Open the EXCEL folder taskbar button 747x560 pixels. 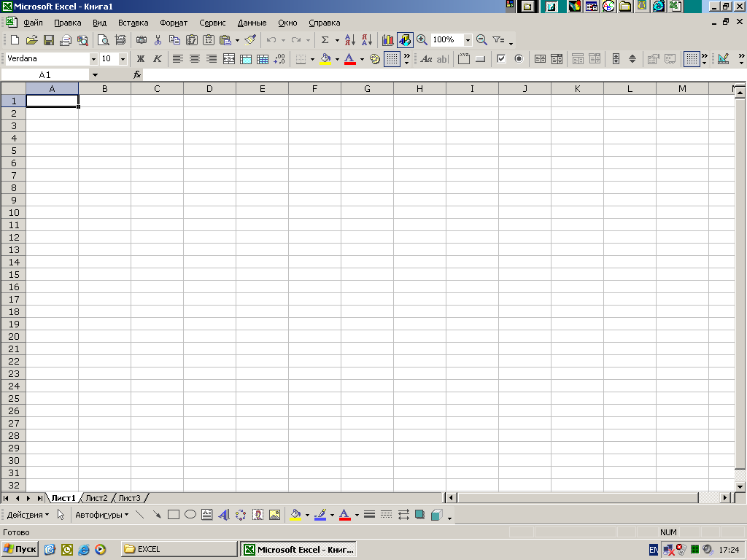click(x=179, y=549)
